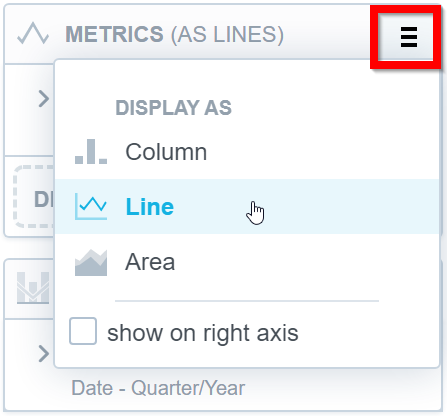This screenshot has height=416, width=447.
Task: Click the (AS LINES) header text
Action: (227, 34)
